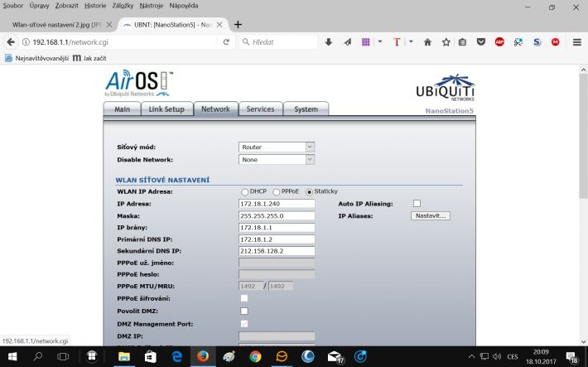The width and height of the screenshot is (588, 367).
Task: Click the red T extension icon
Action: click(x=397, y=42)
